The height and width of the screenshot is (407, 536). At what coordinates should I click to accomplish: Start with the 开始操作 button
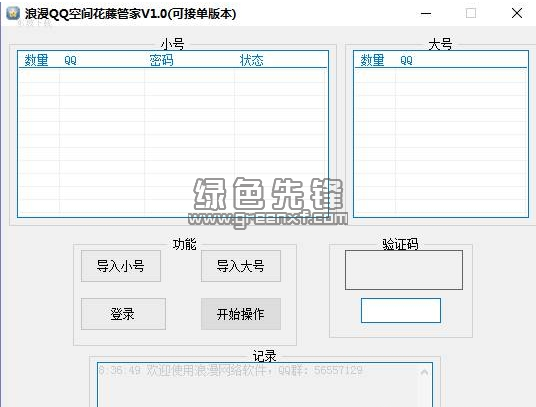pos(241,314)
